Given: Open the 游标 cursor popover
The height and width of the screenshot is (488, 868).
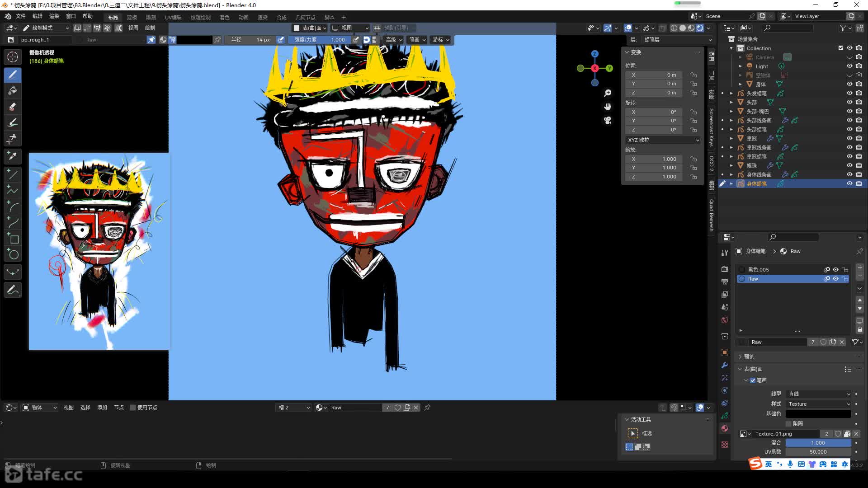Looking at the screenshot, I should point(441,40).
